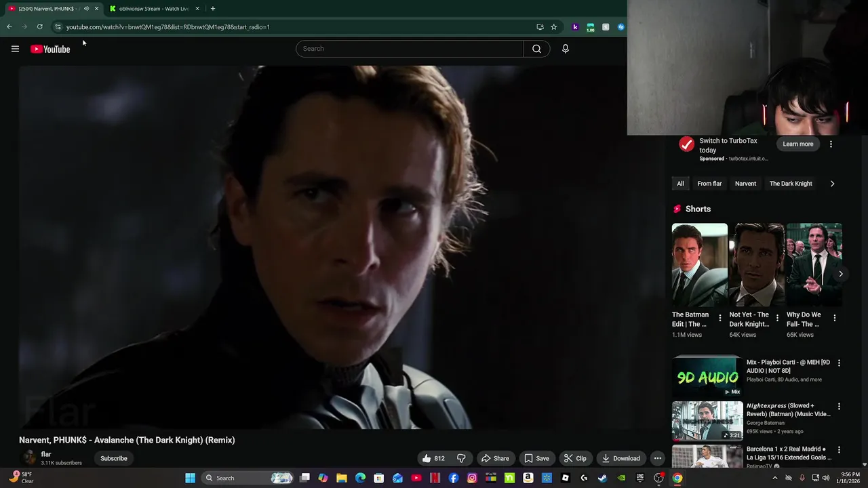Switch to oblivionsw Stream Kick tab
868x488 pixels.
click(154, 9)
